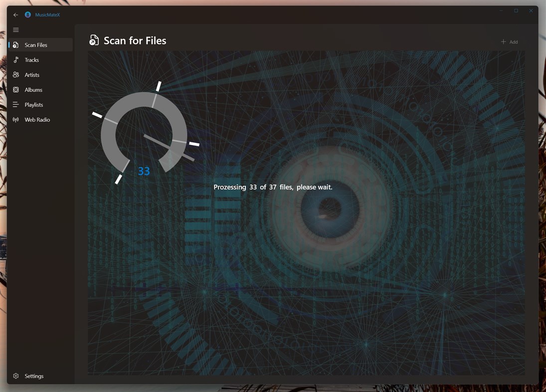The image size is (546, 392).
Task: Click the Scan for Files page header icon
Action: pos(94,40)
